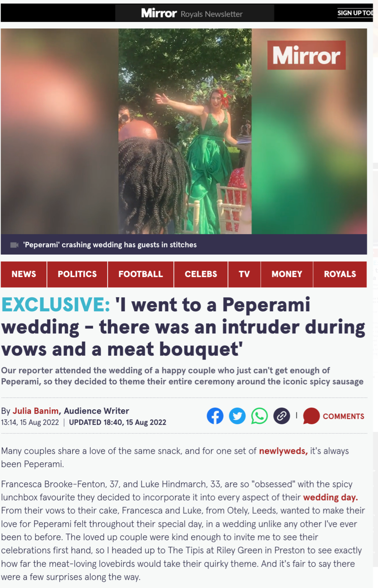Click the Mirror logo in top banner
This screenshot has width=378, height=588.
(x=159, y=13)
